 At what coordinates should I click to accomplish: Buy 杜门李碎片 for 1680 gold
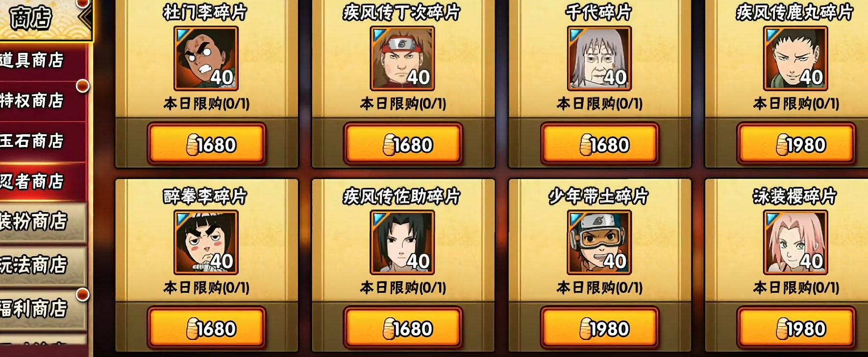pyautogui.click(x=207, y=144)
